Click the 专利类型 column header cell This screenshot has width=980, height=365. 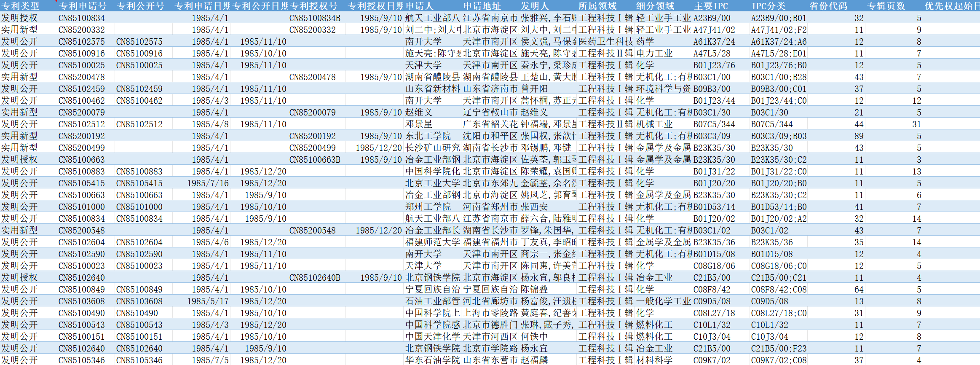[x=20, y=6]
